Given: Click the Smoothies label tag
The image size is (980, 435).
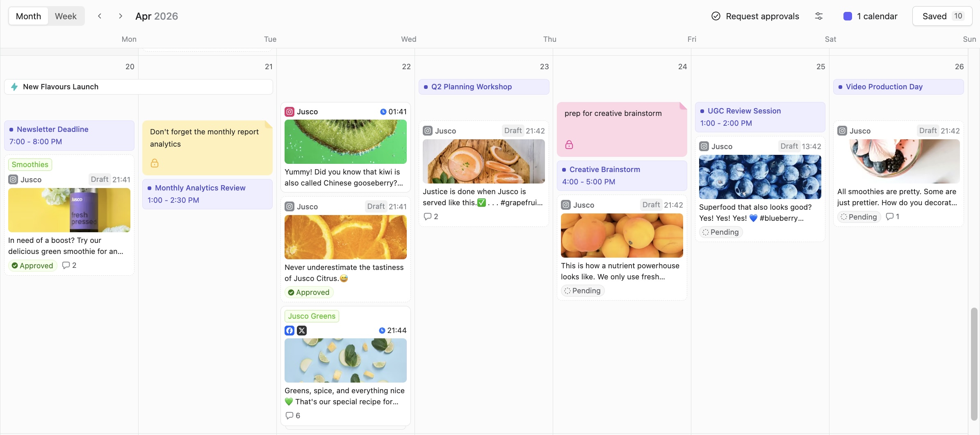Looking at the screenshot, I should point(30,164).
